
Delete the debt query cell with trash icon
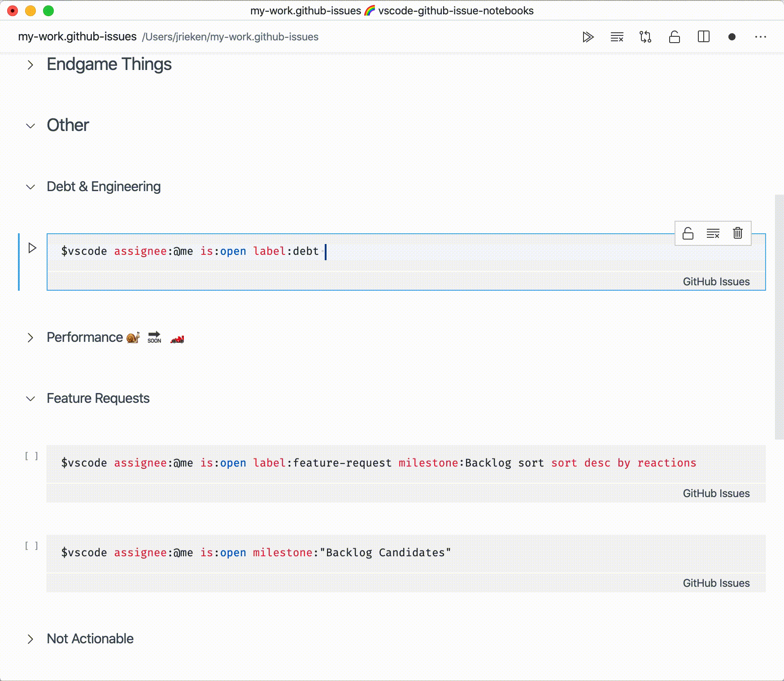point(738,233)
